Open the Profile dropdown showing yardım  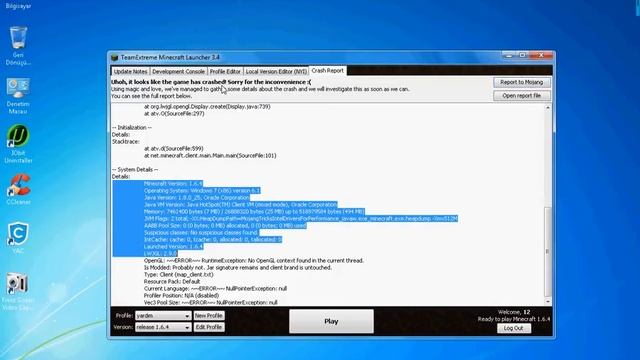[163, 316]
